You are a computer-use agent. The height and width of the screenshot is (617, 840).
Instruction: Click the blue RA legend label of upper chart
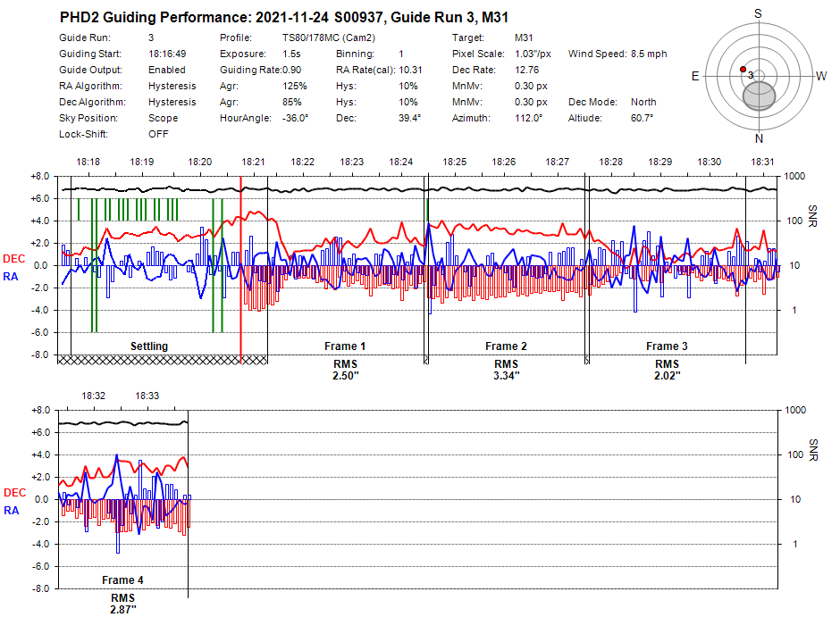click(x=11, y=277)
